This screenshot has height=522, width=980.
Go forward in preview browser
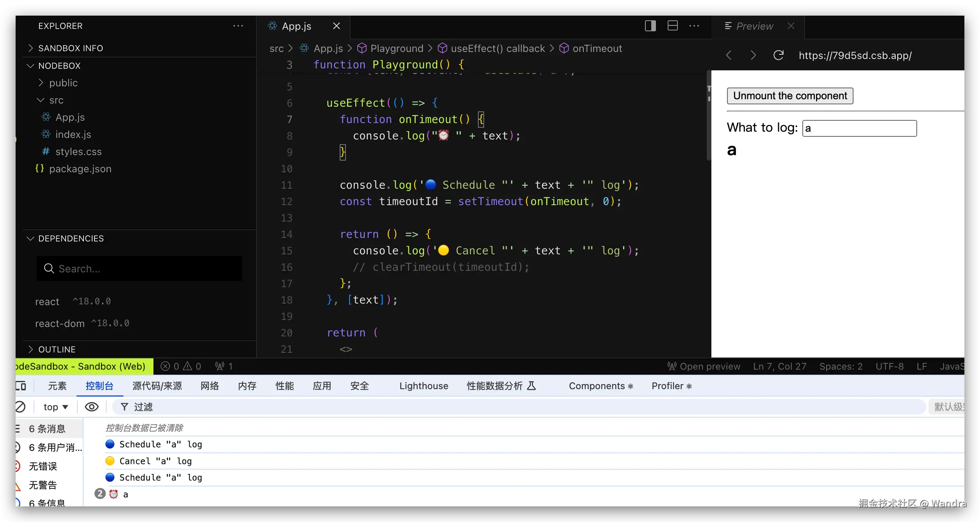pos(753,55)
